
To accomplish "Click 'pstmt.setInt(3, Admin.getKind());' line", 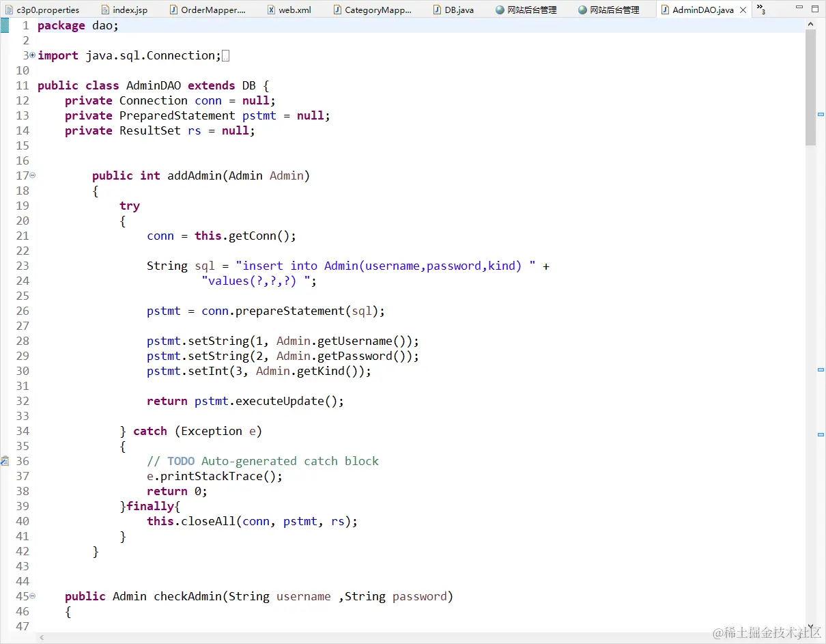I will [x=259, y=372].
